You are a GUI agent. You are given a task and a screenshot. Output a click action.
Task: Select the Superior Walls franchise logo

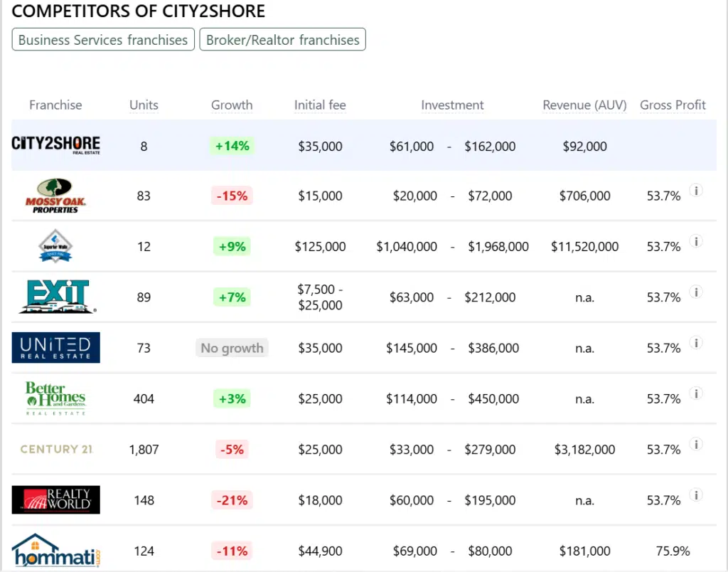point(55,247)
